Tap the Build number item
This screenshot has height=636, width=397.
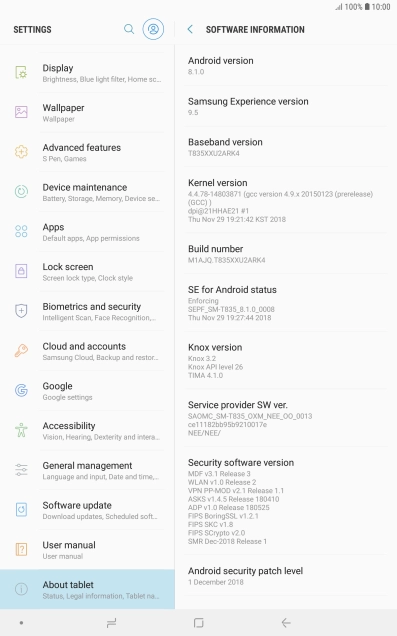[286, 254]
